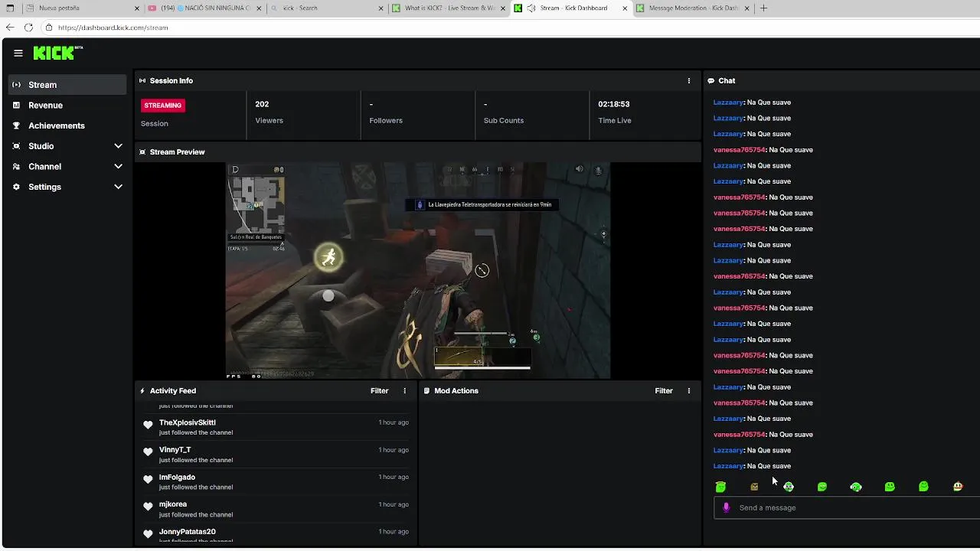Image resolution: width=980 pixels, height=551 pixels.
Task: Click the Mod Actions panel title
Action: click(456, 391)
